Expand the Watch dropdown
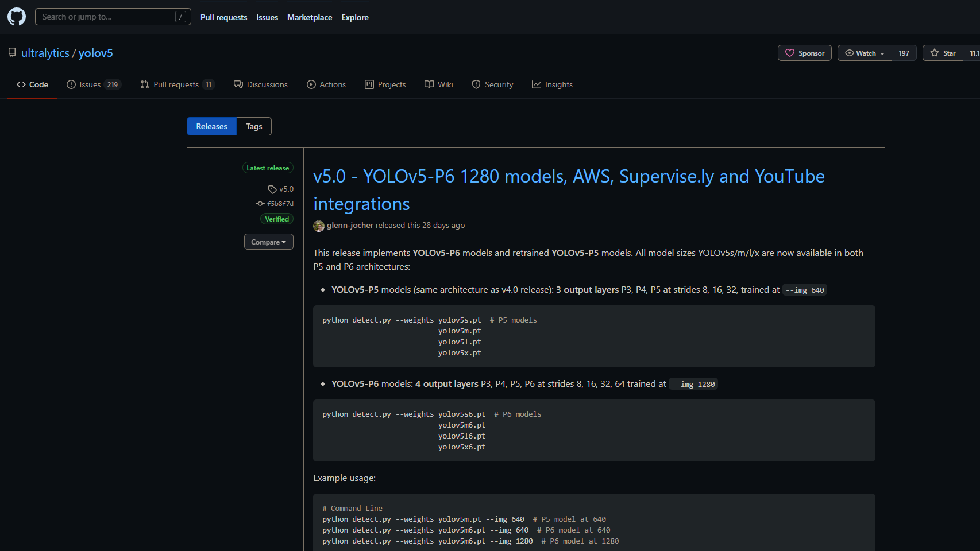 coord(865,53)
